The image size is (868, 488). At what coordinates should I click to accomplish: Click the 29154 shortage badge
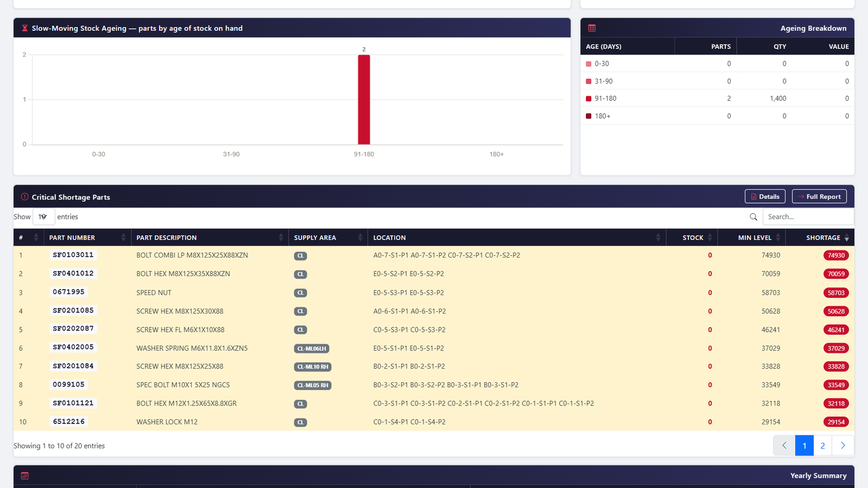click(836, 422)
